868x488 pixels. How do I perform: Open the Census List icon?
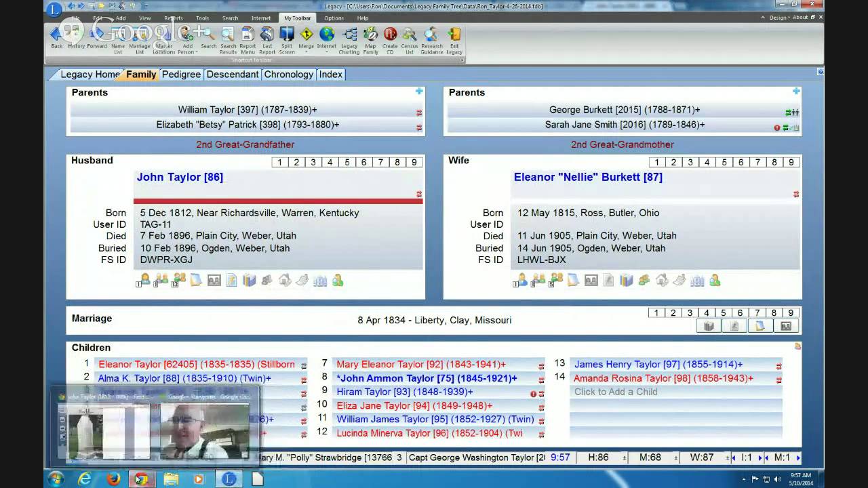coord(410,41)
